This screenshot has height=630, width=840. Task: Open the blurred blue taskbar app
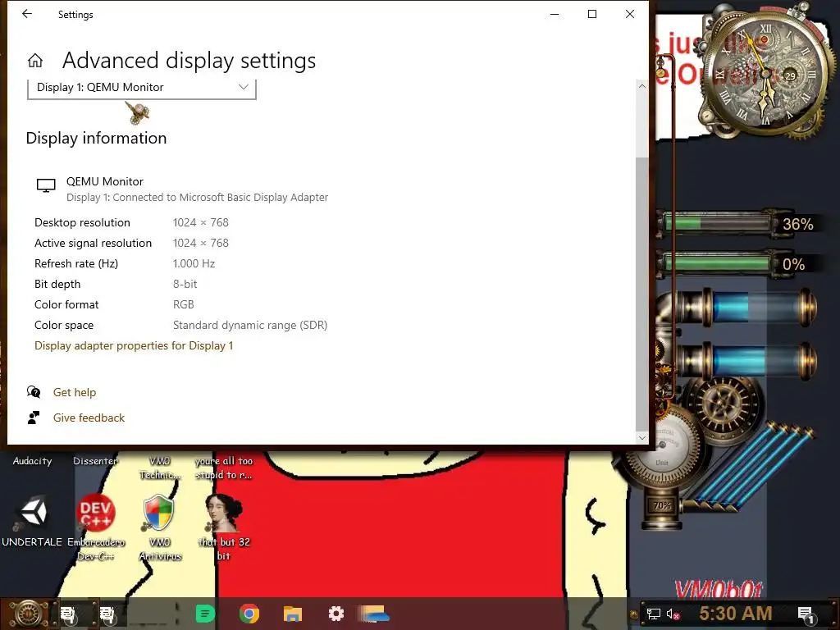pos(374,614)
